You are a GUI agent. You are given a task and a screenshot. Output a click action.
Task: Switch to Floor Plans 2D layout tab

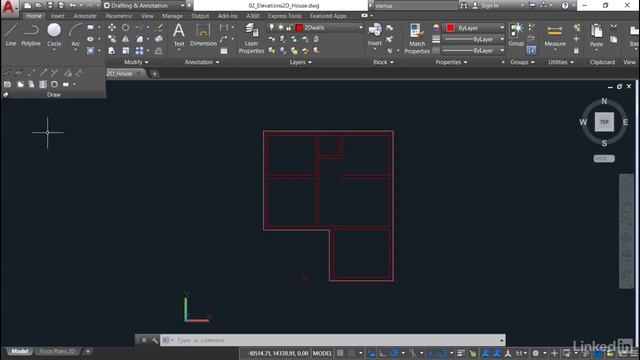tap(58, 351)
